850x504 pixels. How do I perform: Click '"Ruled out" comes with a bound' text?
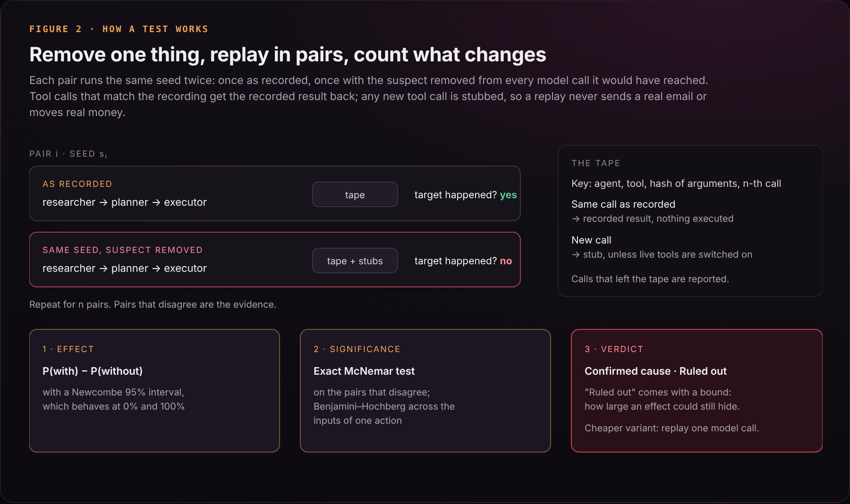[658, 392]
